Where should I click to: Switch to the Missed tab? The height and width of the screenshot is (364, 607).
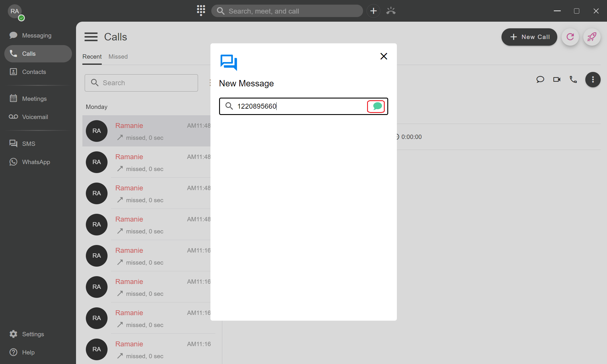(118, 57)
